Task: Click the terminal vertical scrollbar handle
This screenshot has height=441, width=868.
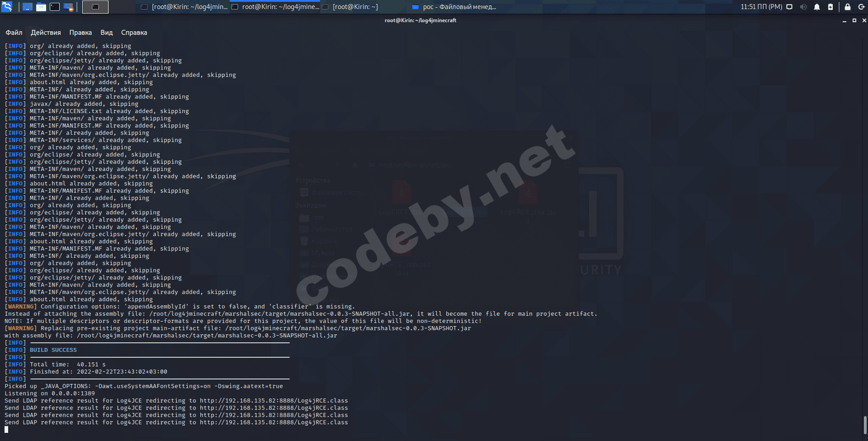Action: (x=865, y=425)
